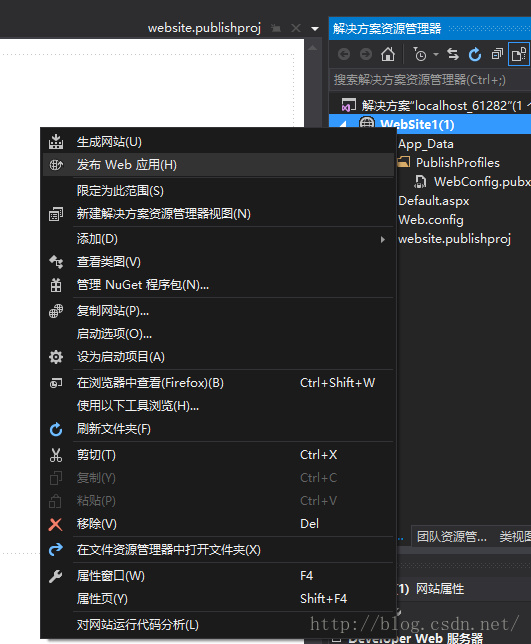Click the wrench icon beside 属性窗口

55,576
